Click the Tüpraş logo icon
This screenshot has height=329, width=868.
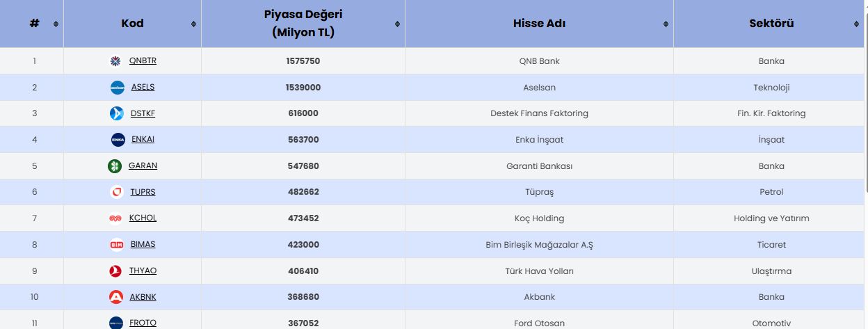117,192
